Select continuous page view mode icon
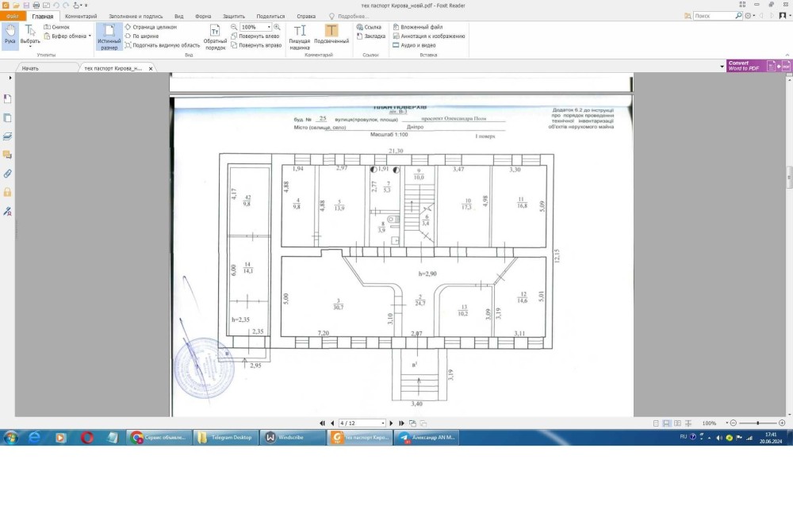This screenshot has width=793, height=532. 667,423
